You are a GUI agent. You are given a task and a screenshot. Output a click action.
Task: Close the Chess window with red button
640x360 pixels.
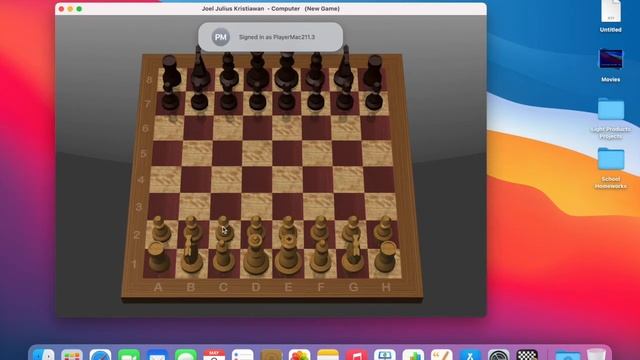pyautogui.click(x=61, y=9)
